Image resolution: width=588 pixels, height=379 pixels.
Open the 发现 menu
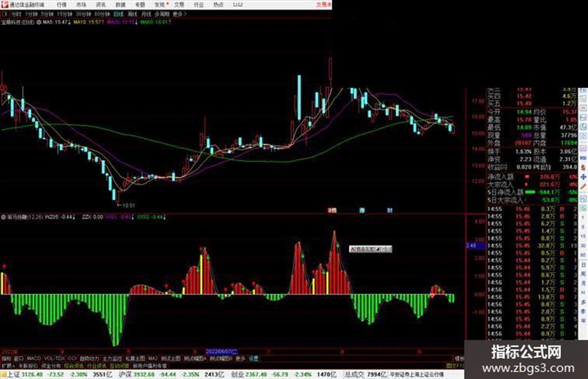point(160,4)
